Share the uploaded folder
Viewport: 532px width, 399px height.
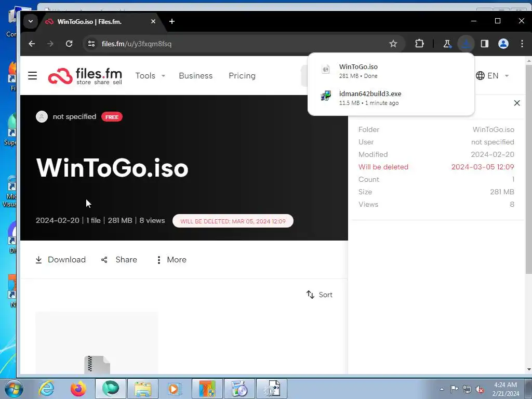(119, 260)
